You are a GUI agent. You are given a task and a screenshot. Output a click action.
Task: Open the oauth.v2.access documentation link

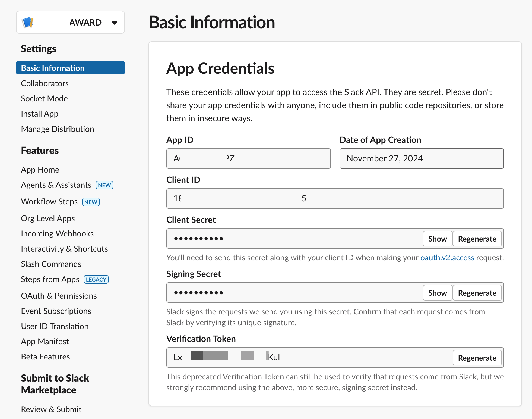point(447,258)
